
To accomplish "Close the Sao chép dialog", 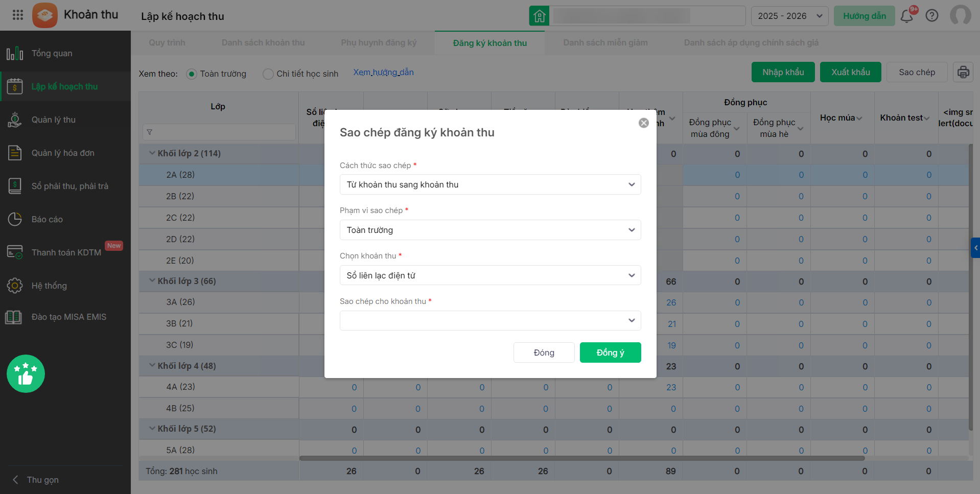I will [644, 123].
